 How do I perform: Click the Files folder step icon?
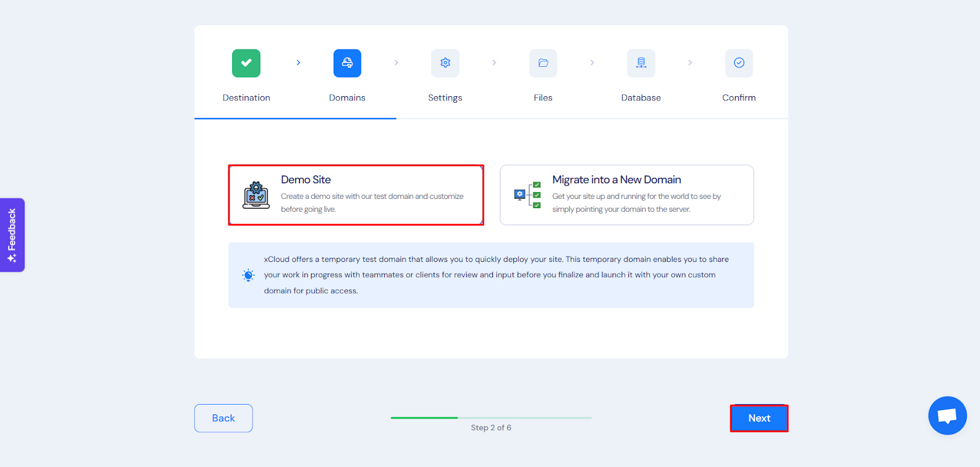pos(543,63)
